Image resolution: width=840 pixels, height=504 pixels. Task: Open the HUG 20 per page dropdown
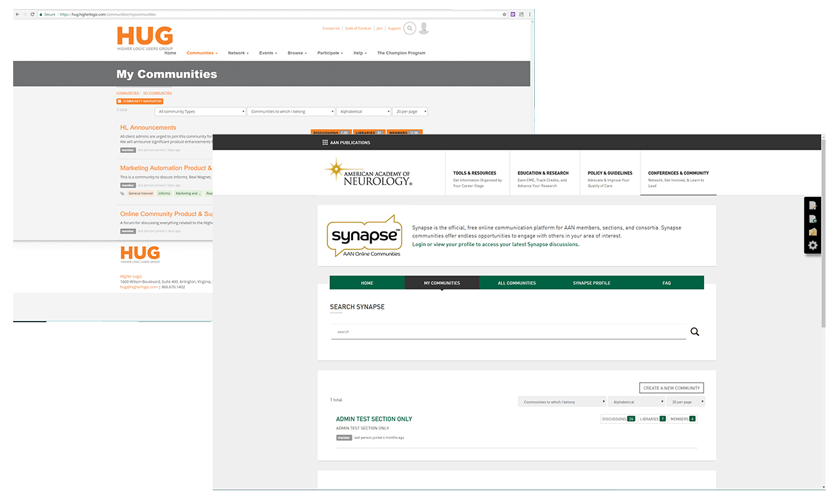(x=410, y=112)
